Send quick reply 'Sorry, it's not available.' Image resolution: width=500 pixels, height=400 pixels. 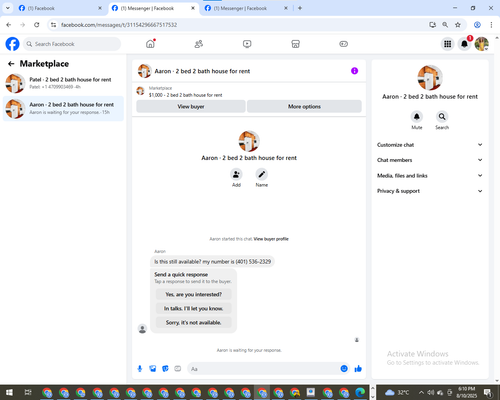pyautogui.click(x=193, y=322)
